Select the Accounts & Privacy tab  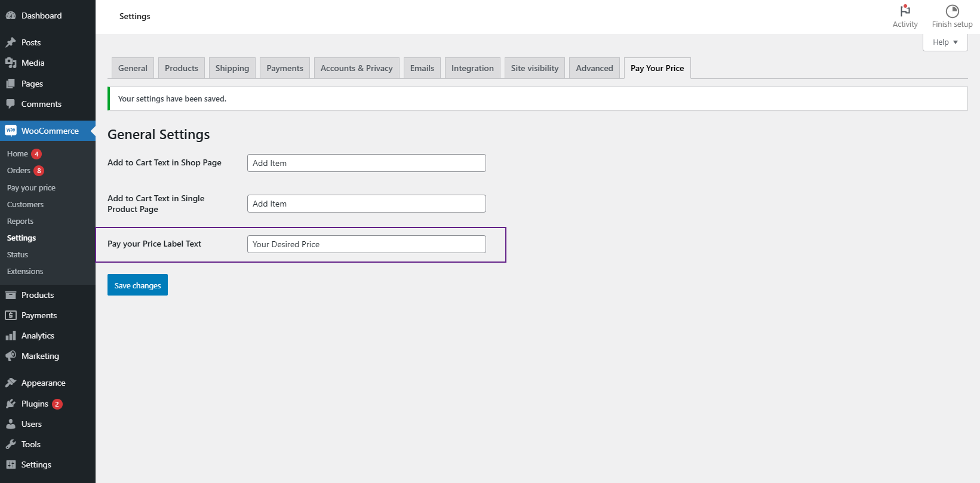click(357, 68)
